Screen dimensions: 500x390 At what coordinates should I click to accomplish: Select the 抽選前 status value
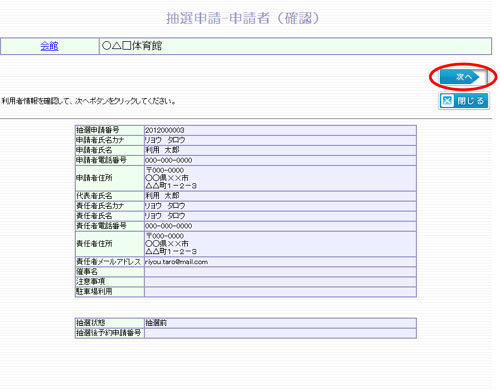pos(156,323)
